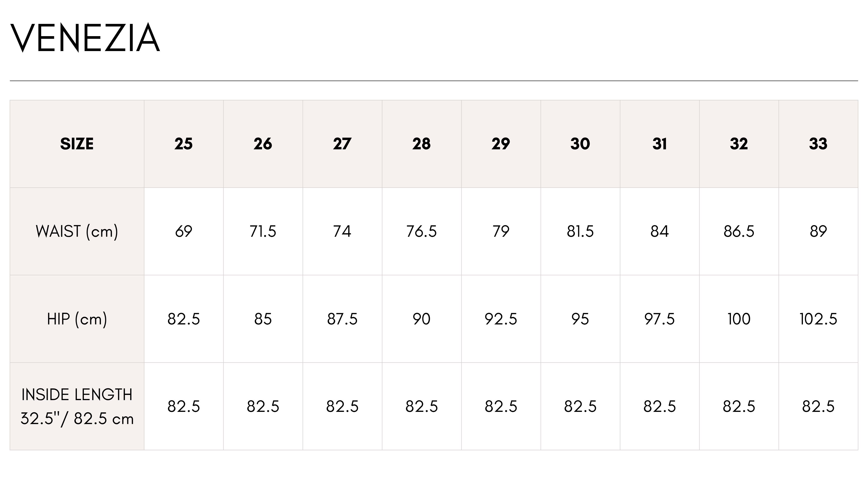The width and height of the screenshot is (868, 488).
Task: Click inside length cell under size 30
Action: [x=580, y=406]
